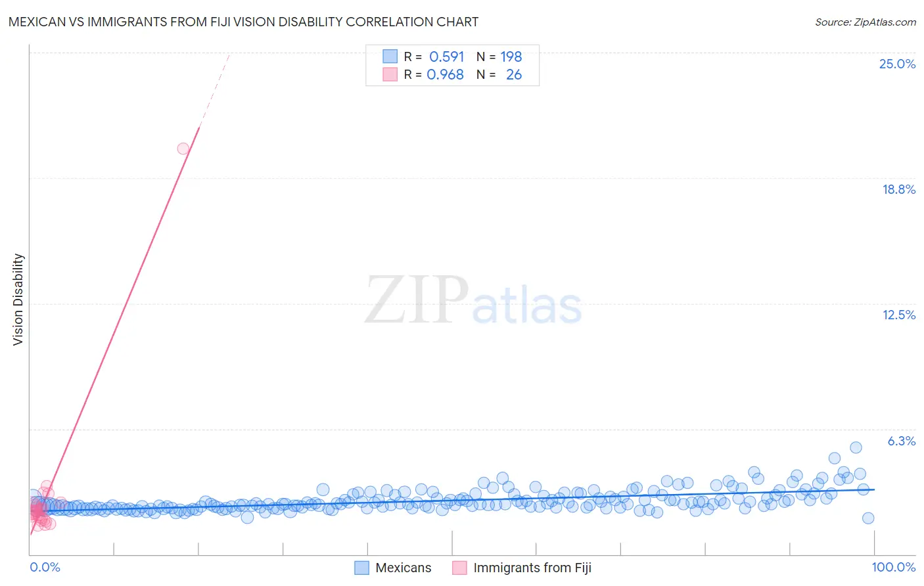Click the N value 198
This screenshot has width=924, height=586.
511,56
